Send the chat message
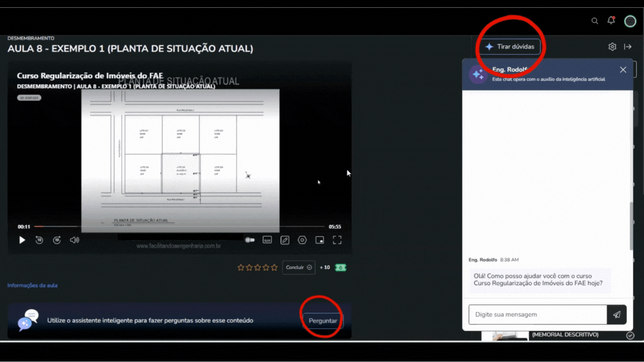644x362 pixels. (617, 315)
